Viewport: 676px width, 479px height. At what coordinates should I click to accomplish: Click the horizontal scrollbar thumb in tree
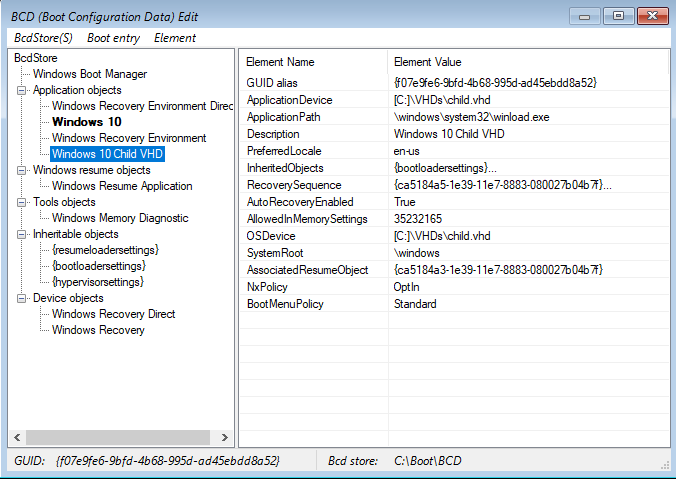click(x=118, y=437)
